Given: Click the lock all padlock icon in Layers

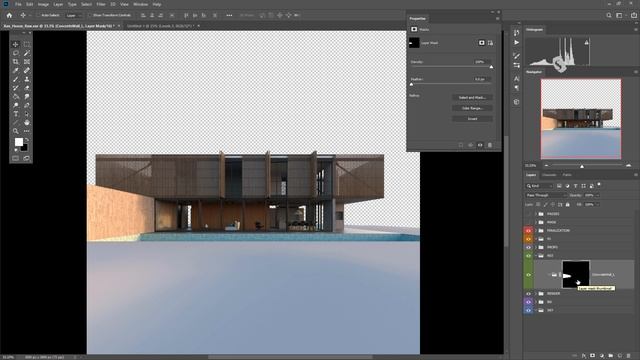Looking at the screenshot, I should [568, 204].
